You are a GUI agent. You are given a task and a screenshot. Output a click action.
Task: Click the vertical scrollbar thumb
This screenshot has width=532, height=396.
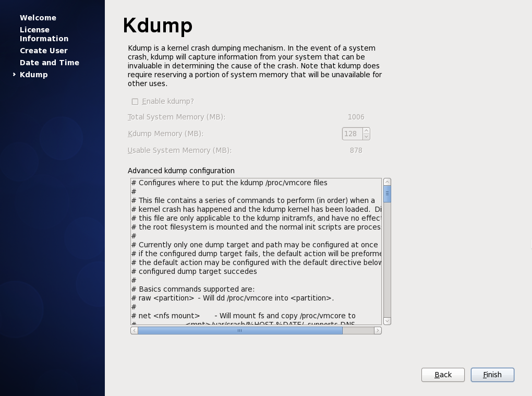[x=387, y=193]
